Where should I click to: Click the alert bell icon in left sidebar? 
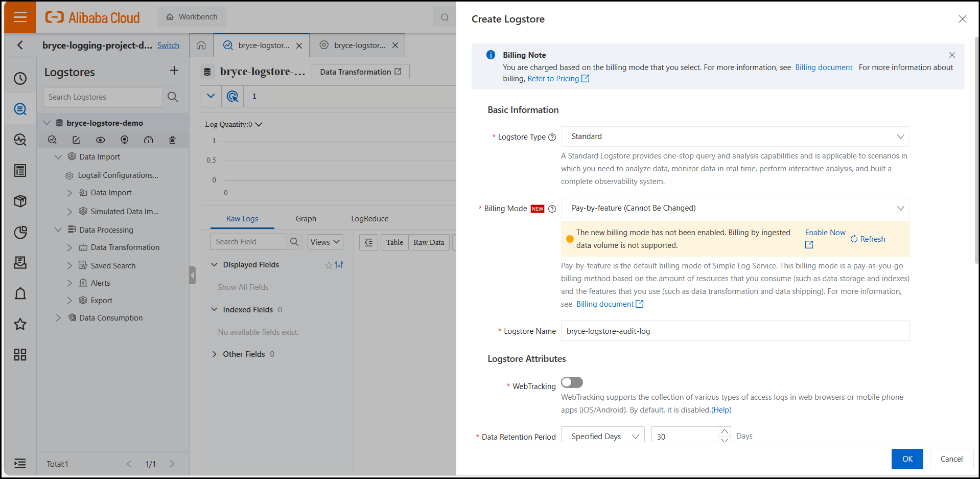pos(20,293)
